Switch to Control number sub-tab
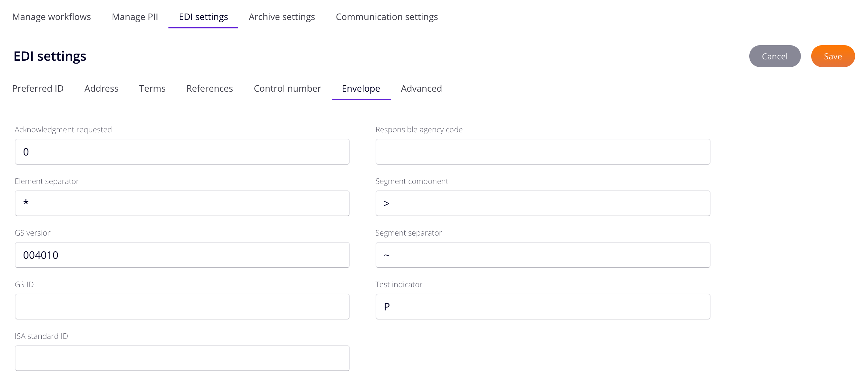This screenshot has height=384, width=868. (287, 88)
